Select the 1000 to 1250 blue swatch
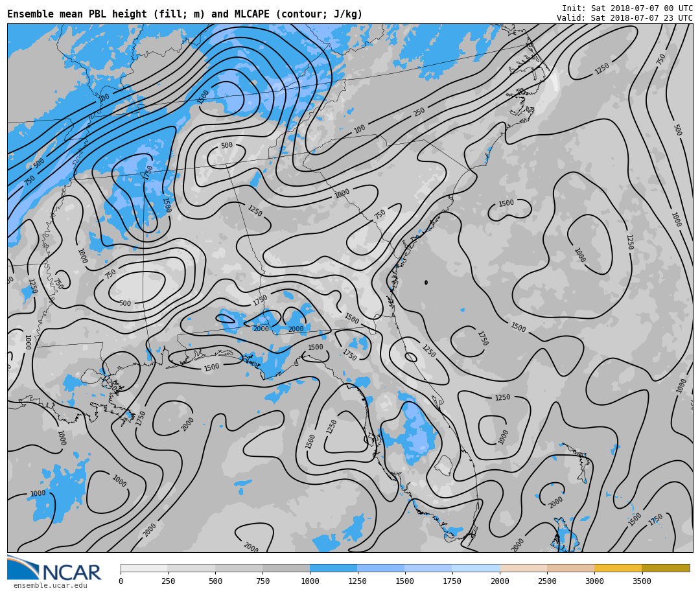 (333, 568)
